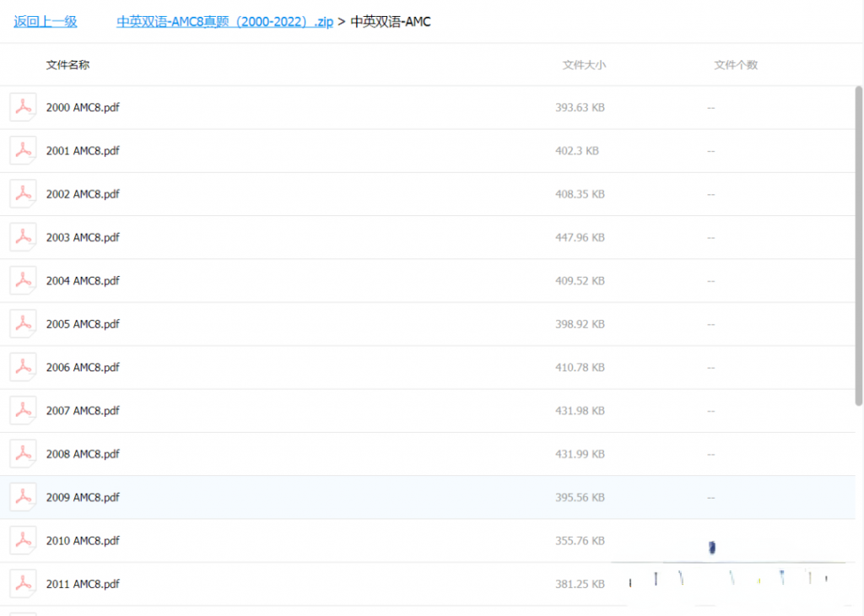Click the 381.25 KB file size value
This screenshot has width=864, height=616.
click(580, 584)
